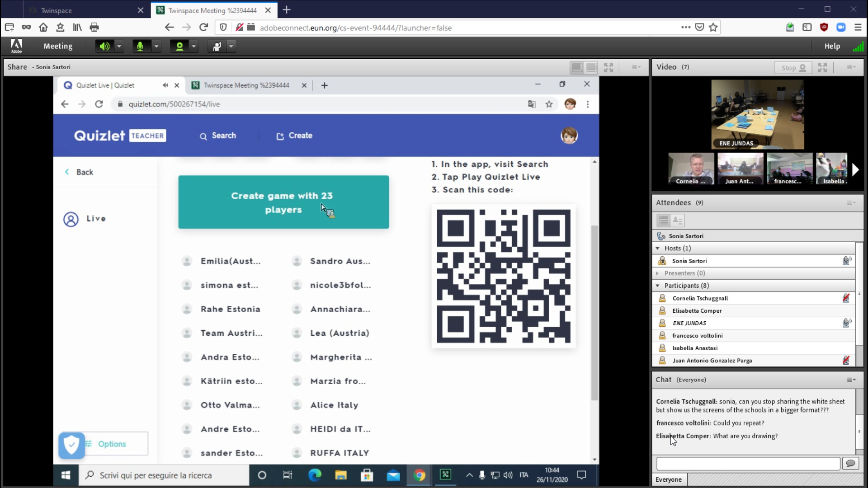Toggle the green microphone button
Screen dimensions: 868x488
141,46
